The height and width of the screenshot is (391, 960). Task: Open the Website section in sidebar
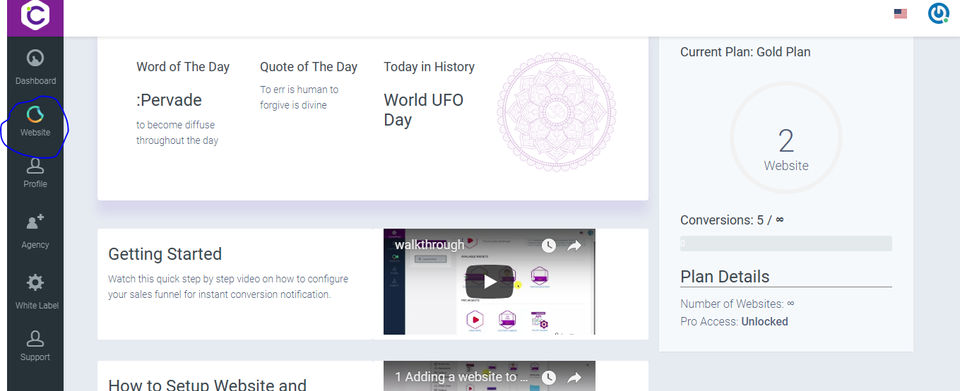tap(36, 121)
